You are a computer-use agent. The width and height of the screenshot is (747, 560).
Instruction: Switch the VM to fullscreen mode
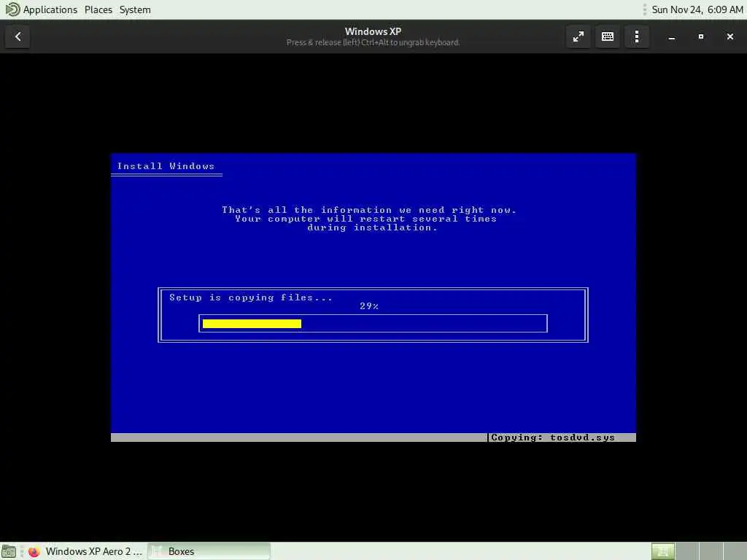click(578, 36)
